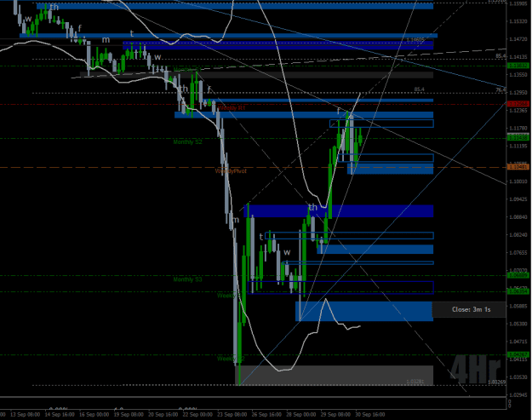This screenshot has width=532, height=420.
Task: Click the '22 Sep 00:00' time axis label
Action: 197,415
